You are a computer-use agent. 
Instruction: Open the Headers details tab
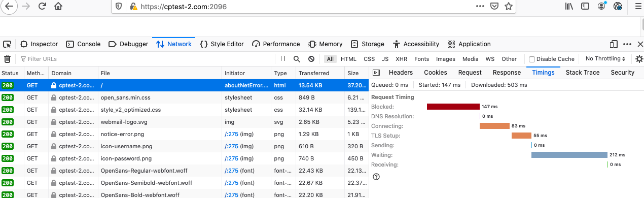click(401, 73)
